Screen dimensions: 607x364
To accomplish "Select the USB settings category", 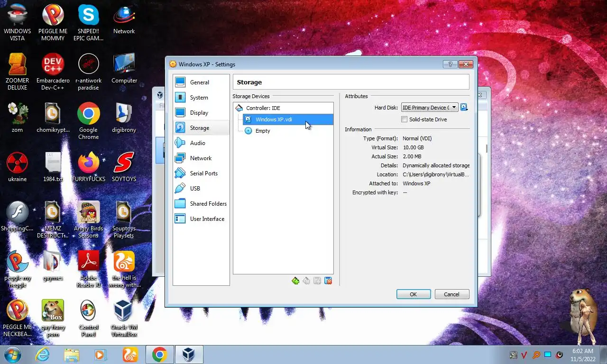I will [201, 189].
